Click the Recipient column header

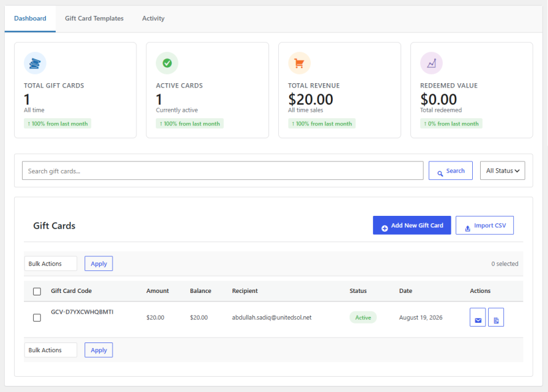[245, 291]
